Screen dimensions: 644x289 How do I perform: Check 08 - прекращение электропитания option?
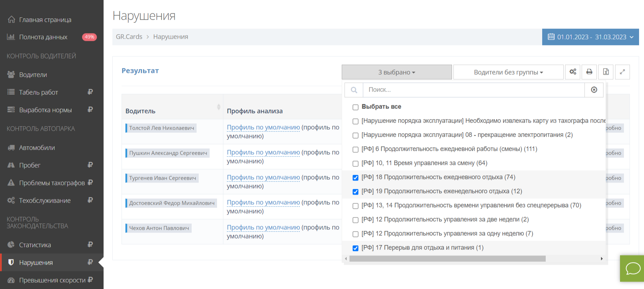(x=355, y=135)
